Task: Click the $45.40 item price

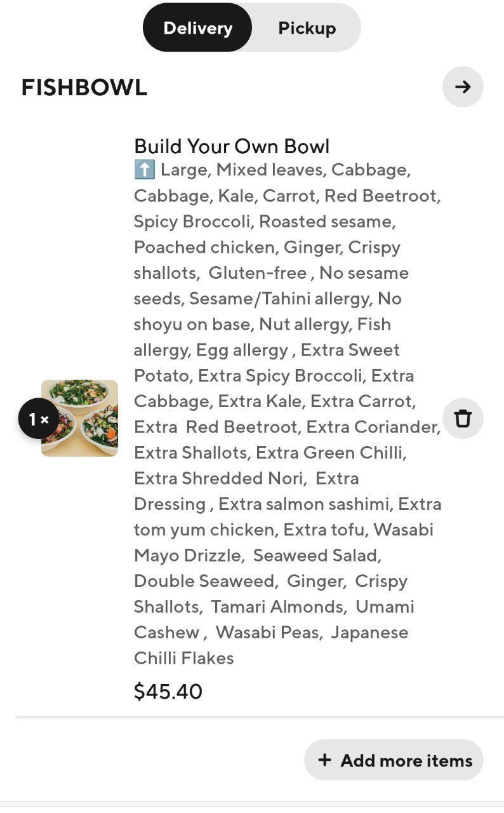Action: (x=168, y=691)
